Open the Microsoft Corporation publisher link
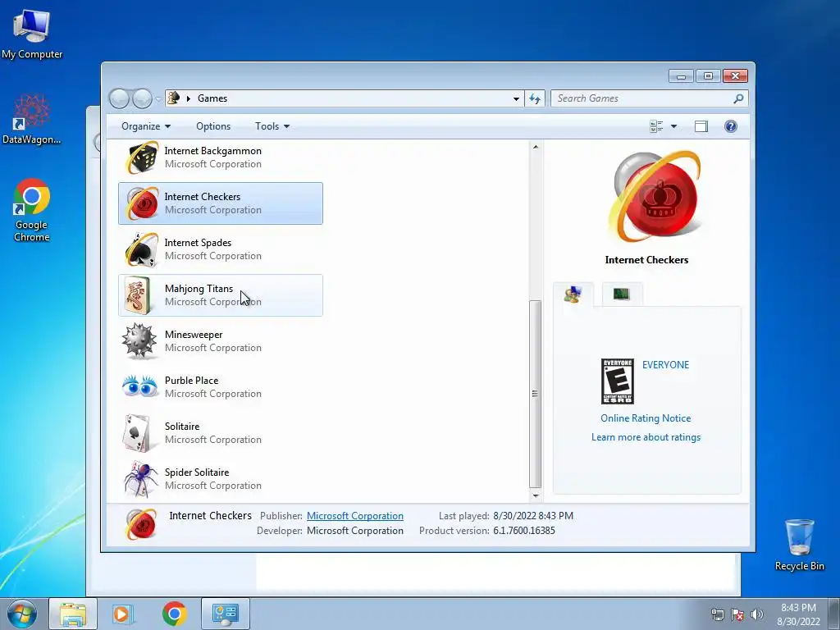Screen dimensions: 840x630 [x=354, y=516]
